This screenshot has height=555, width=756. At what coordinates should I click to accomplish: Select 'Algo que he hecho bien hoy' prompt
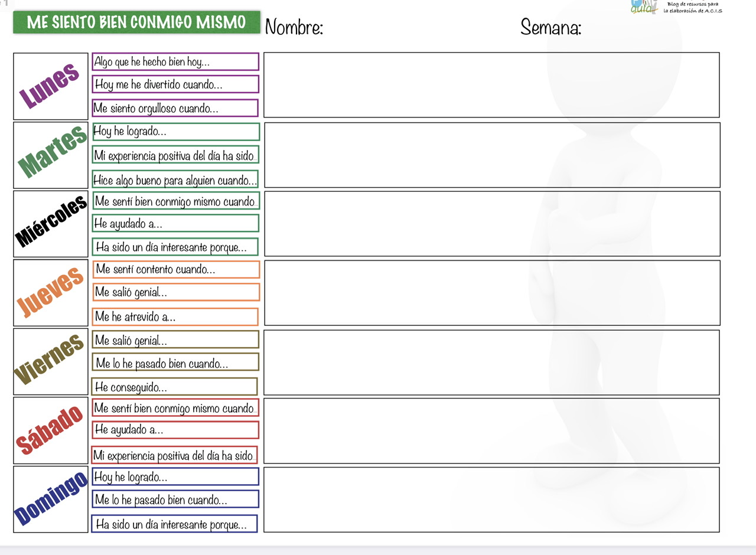(x=175, y=62)
